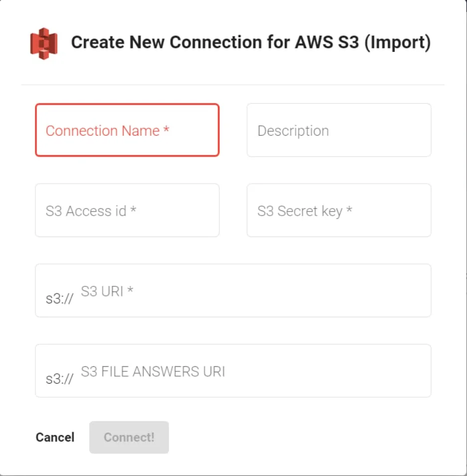
Task: Click the disabled Connect! button
Action: tap(129, 437)
